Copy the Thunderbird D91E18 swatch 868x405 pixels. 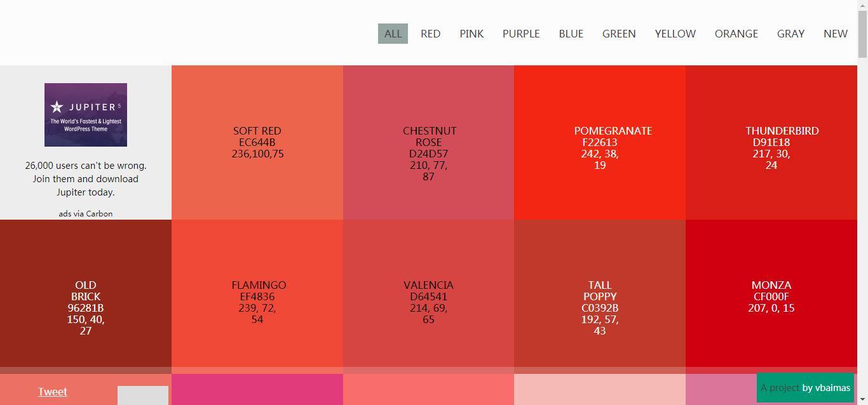[771, 142]
